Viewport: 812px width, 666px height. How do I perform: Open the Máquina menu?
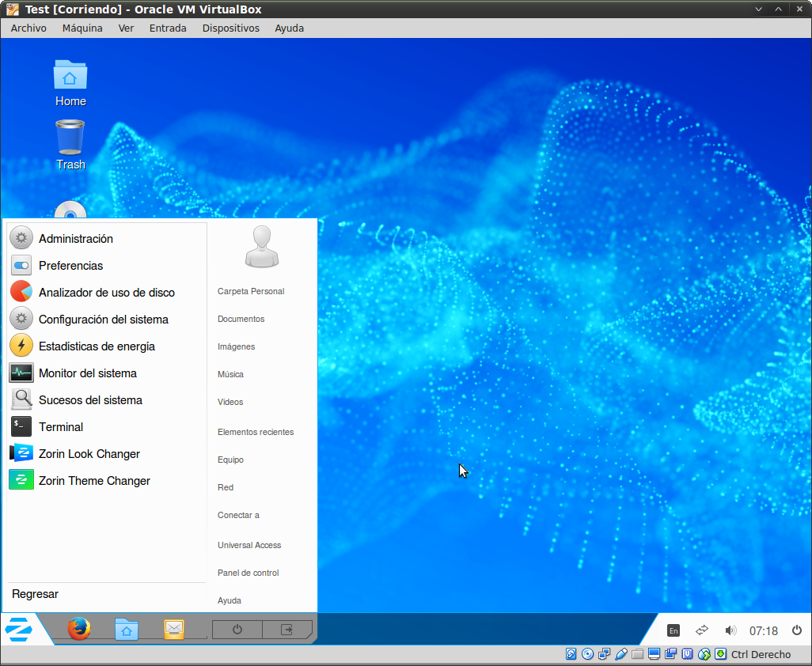[x=82, y=28]
